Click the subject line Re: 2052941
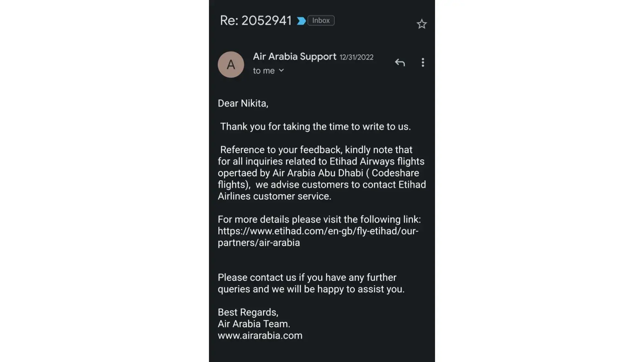Screen dimensions: 644x362 tap(256, 21)
